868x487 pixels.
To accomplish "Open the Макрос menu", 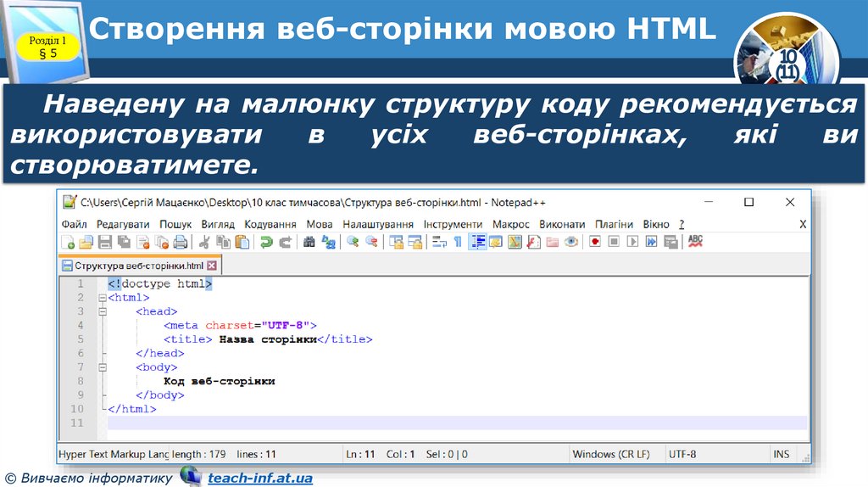I will (511, 224).
